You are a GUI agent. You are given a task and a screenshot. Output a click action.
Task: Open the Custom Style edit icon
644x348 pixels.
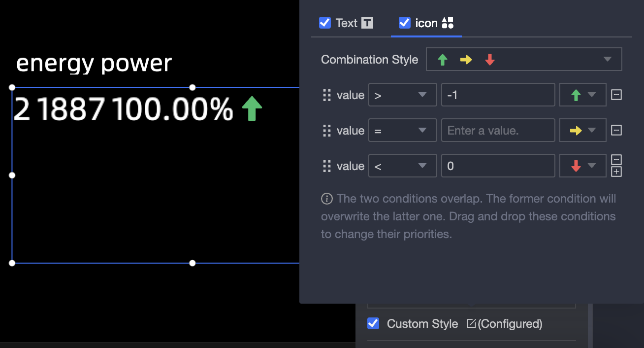471,323
